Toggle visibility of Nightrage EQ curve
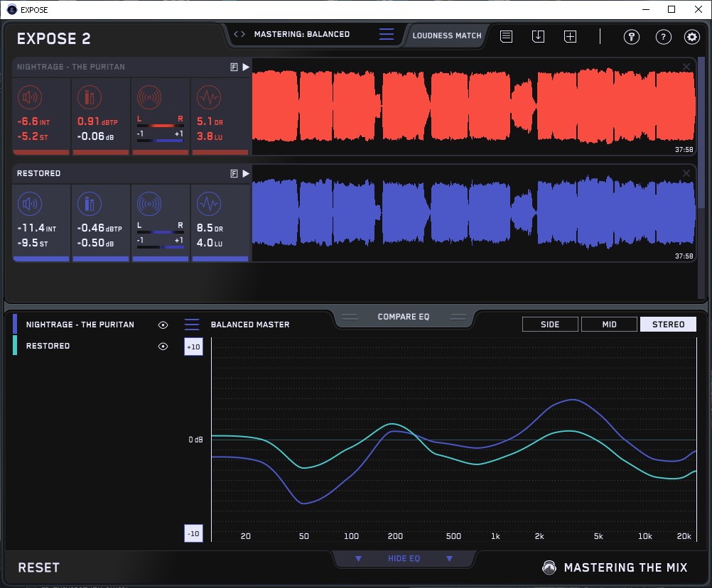This screenshot has width=712, height=588. tap(163, 325)
